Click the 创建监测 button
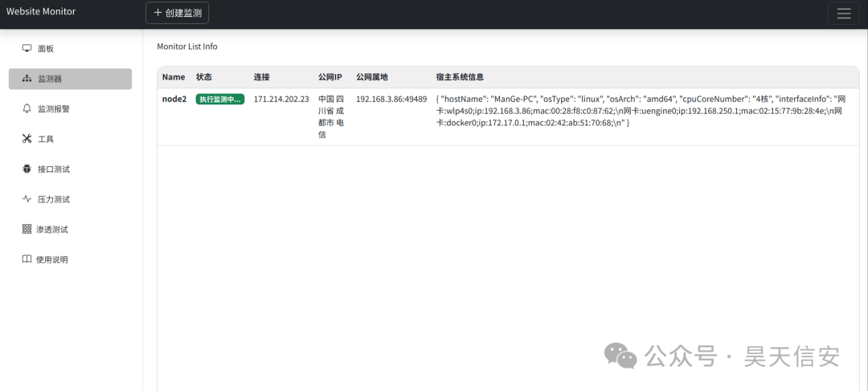This screenshot has width=868, height=391. (177, 13)
